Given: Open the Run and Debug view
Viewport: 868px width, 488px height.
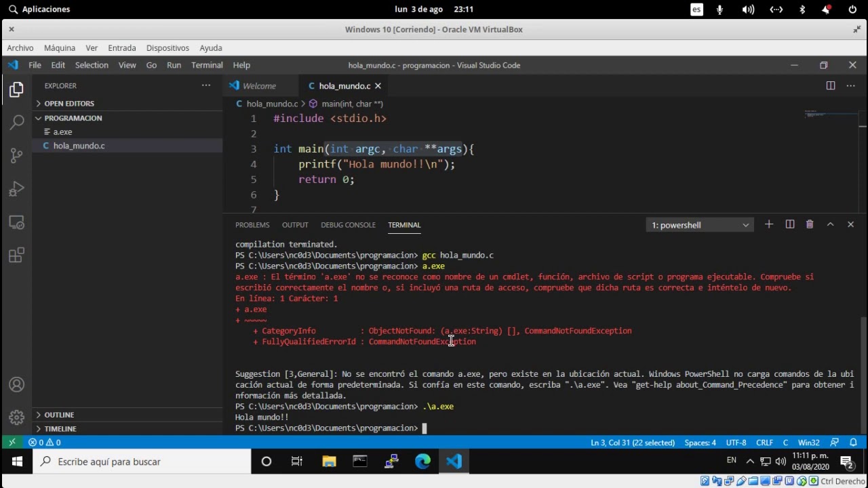Looking at the screenshot, I should tap(16, 188).
